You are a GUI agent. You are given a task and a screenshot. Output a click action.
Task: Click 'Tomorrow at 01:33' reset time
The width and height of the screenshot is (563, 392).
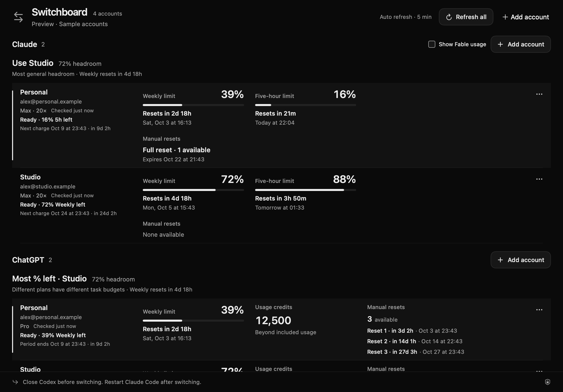279,208
